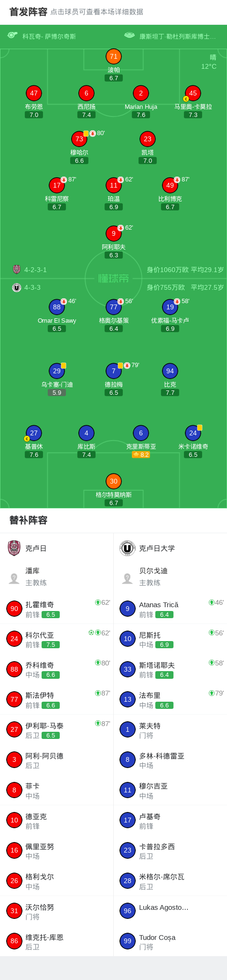The height and width of the screenshot is (980, 227).
Task: Tap player 88 Omar El Sawy
Action: 57,307
